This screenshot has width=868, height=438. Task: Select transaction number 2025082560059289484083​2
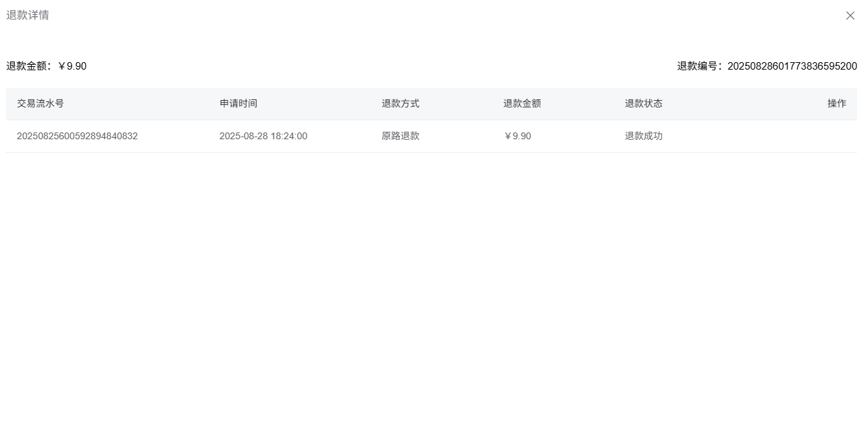77,136
